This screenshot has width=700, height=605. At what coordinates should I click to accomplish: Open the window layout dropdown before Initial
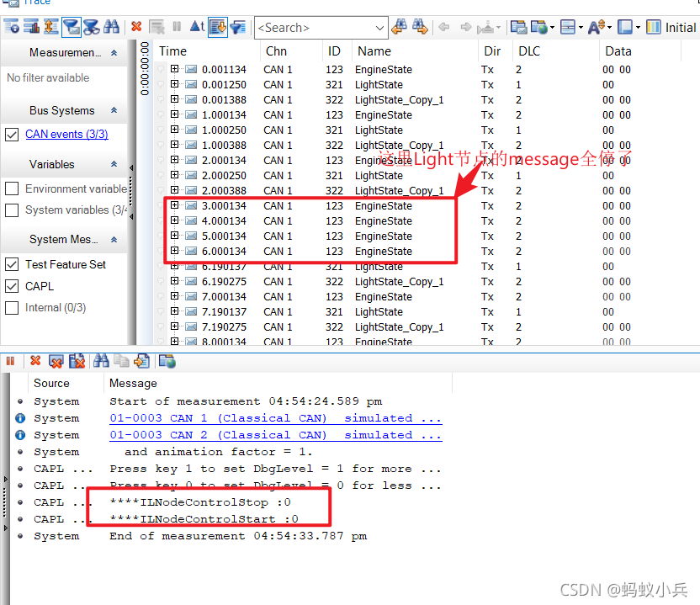638,27
